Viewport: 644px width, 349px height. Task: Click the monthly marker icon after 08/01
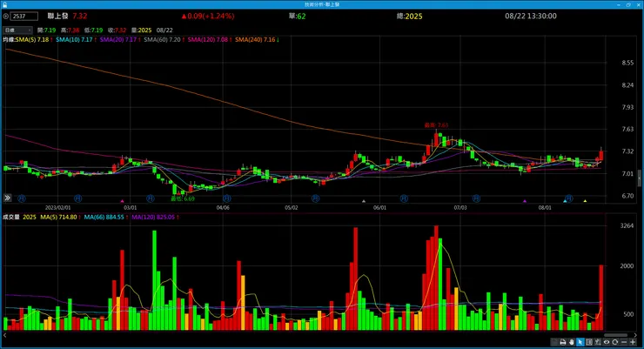pos(569,198)
